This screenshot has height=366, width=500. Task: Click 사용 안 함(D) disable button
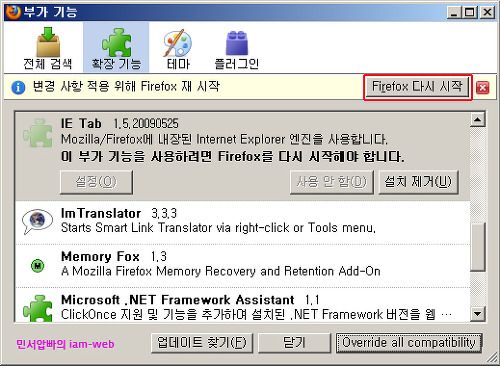click(331, 182)
